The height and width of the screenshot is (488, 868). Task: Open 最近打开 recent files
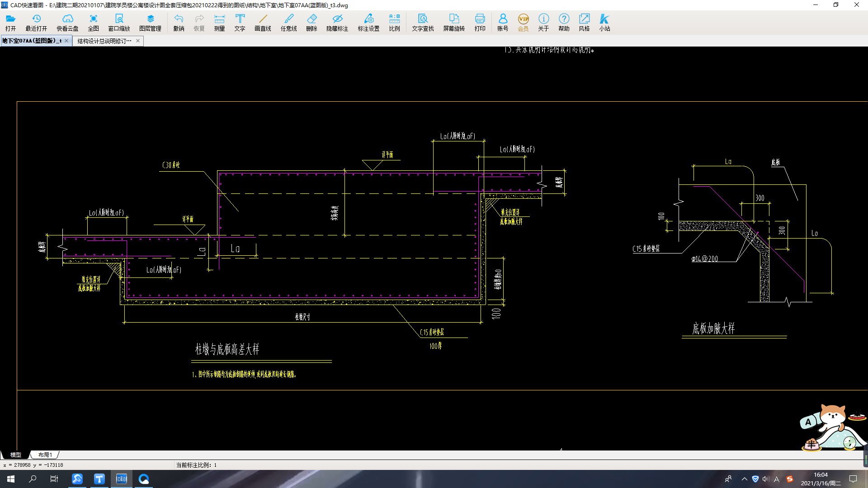point(36,23)
